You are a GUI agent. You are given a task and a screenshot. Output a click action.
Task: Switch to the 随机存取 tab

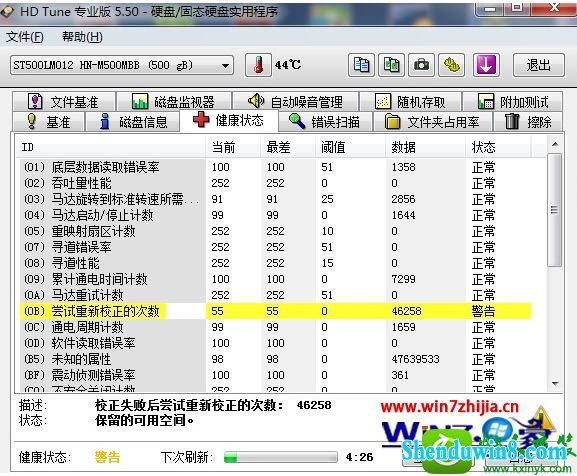(410, 102)
